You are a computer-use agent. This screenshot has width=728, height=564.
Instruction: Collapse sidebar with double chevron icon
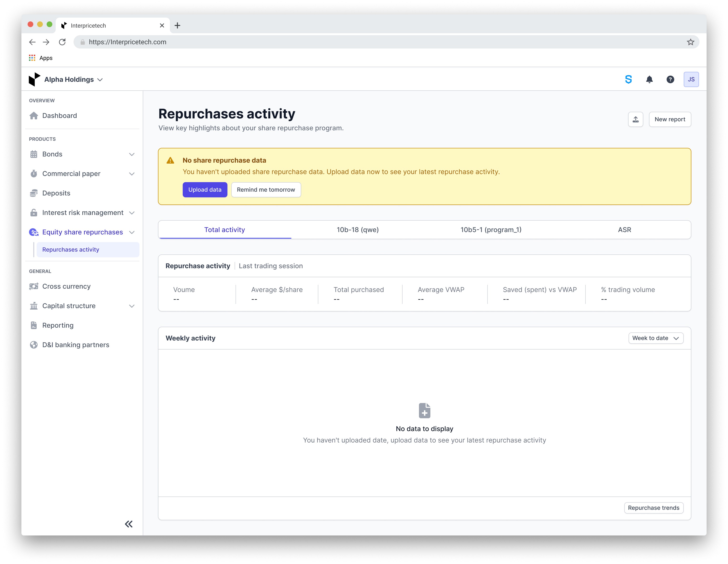tap(129, 524)
